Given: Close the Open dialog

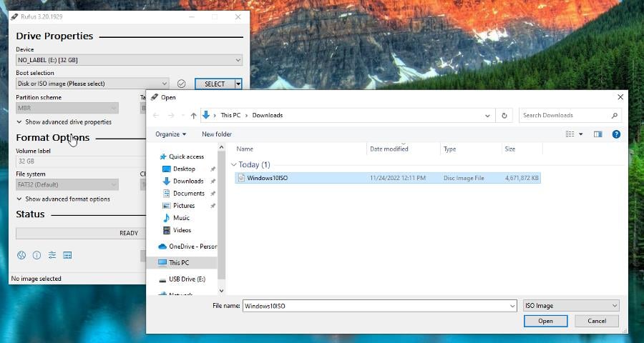Looking at the screenshot, I should (x=620, y=97).
